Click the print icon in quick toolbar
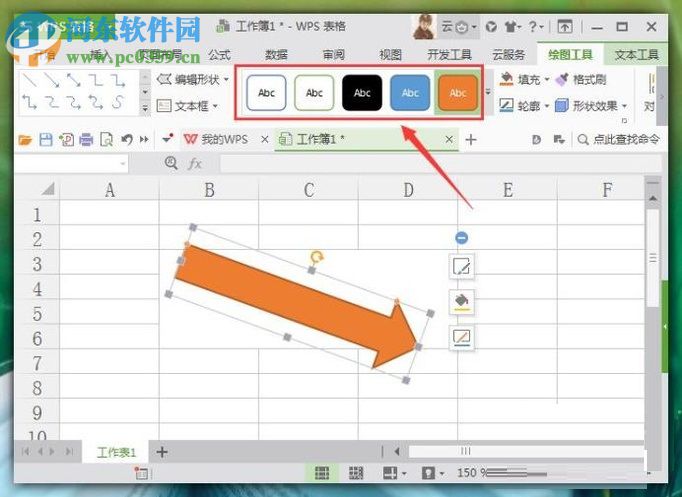The width and height of the screenshot is (682, 497). click(x=86, y=140)
